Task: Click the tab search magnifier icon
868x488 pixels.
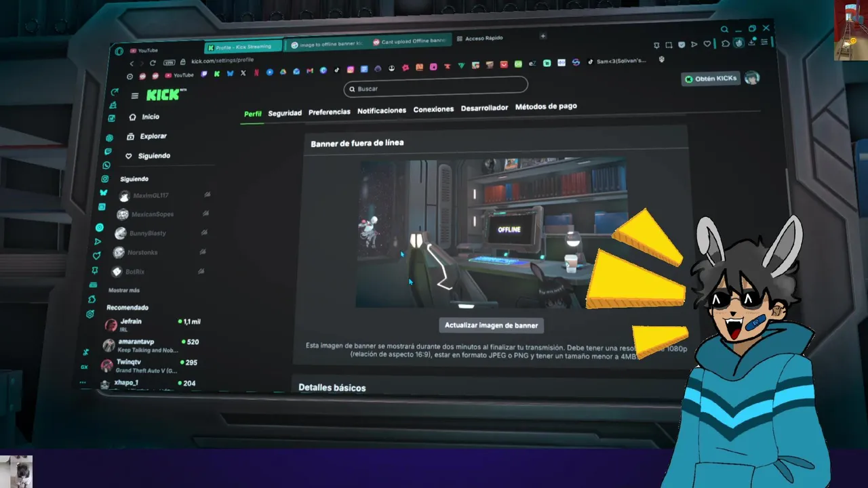Action: [x=724, y=29]
